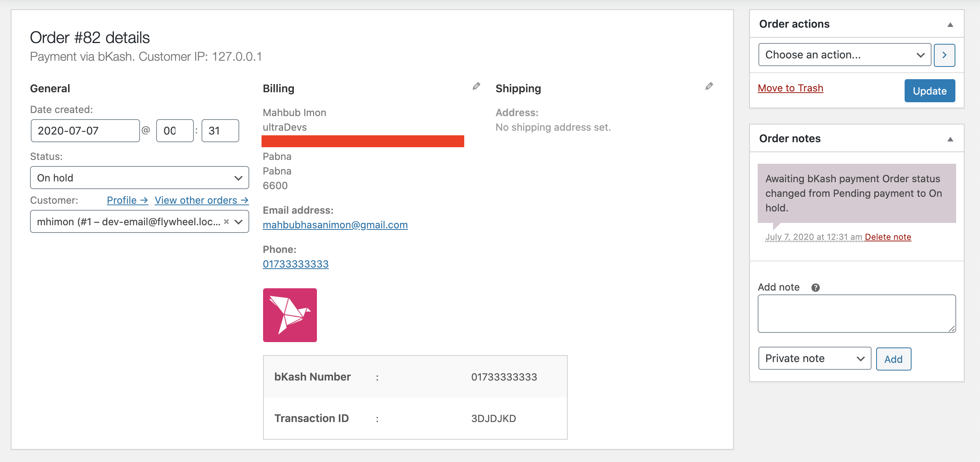This screenshot has height=462, width=980.
Task: Call the billing phone number 01733333333
Action: 295,264
